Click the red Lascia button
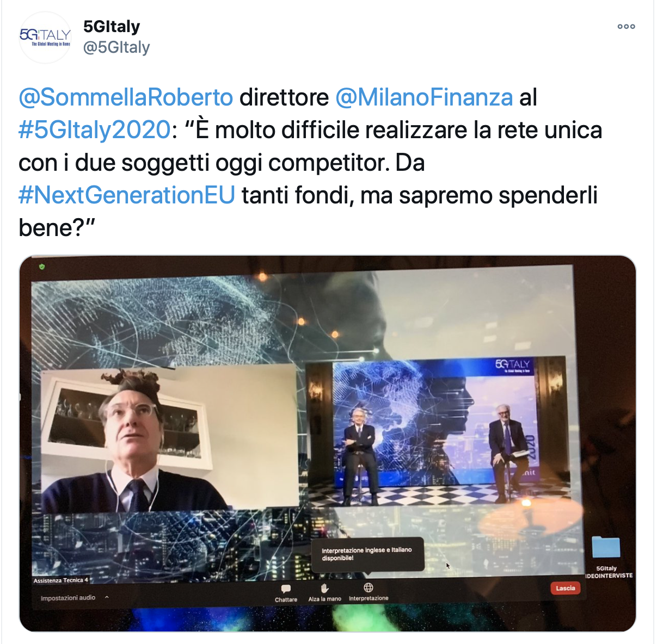This screenshot has width=663, height=644. [x=566, y=588]
